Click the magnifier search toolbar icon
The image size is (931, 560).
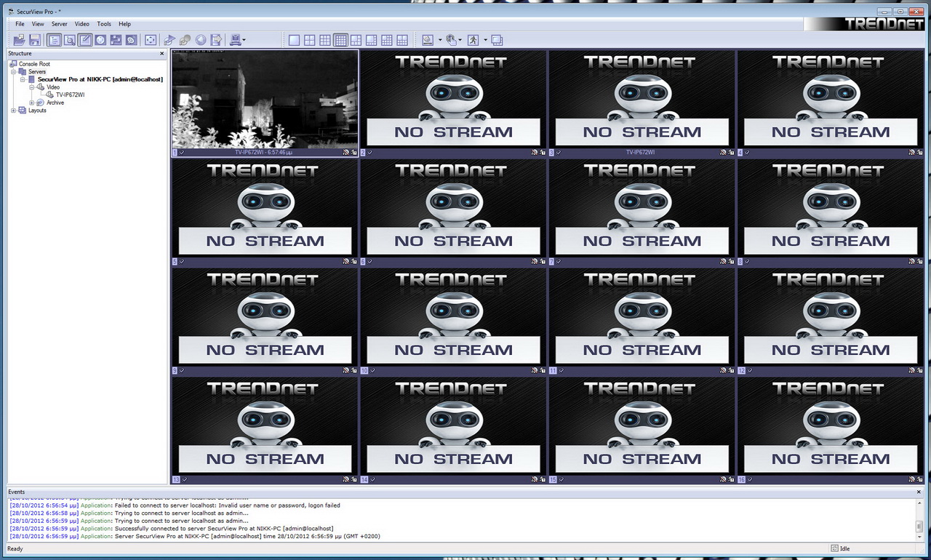tap(70, 40)
